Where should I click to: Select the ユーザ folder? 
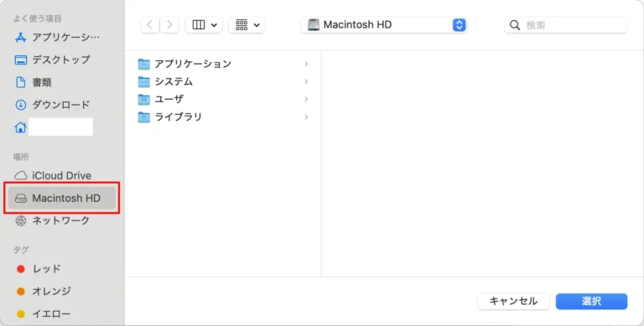pyautogui.click(x=224, y=100)
